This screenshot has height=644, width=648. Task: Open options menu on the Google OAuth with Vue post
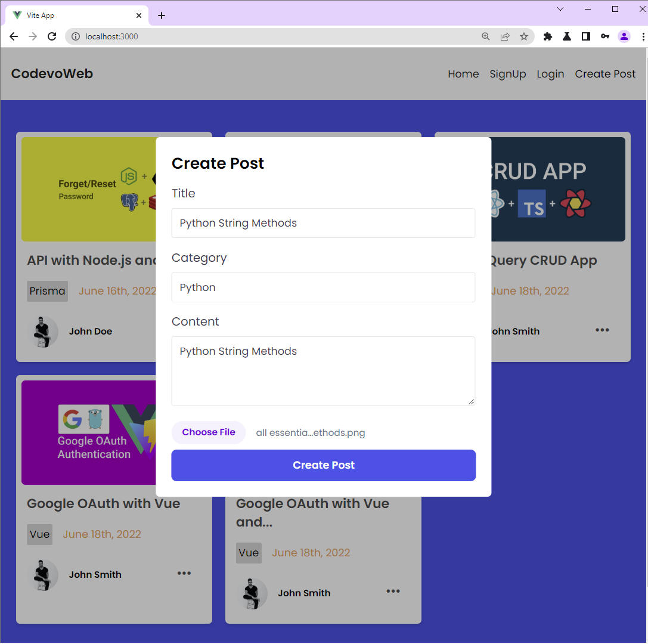(184, 573)
